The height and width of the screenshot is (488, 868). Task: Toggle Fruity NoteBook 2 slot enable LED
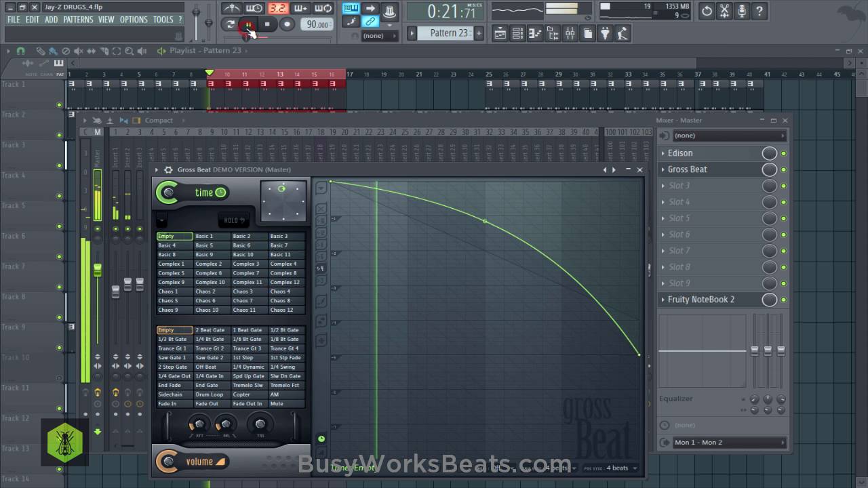point(784,300)
